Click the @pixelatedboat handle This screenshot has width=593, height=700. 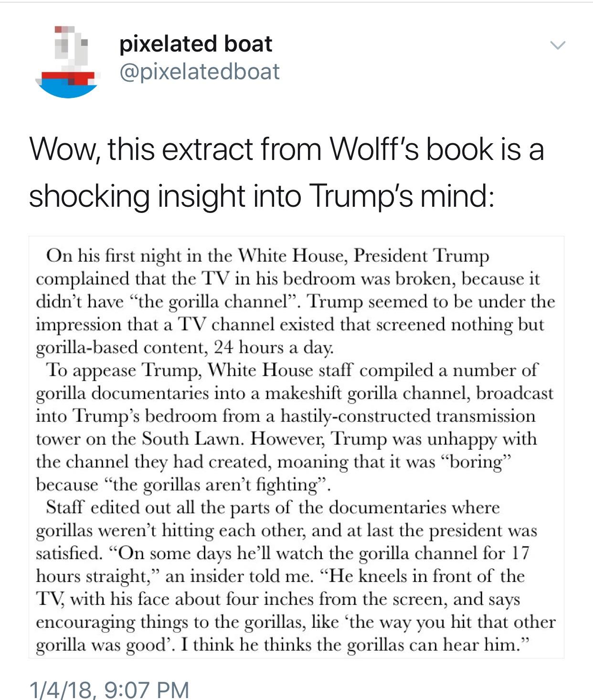200,72
